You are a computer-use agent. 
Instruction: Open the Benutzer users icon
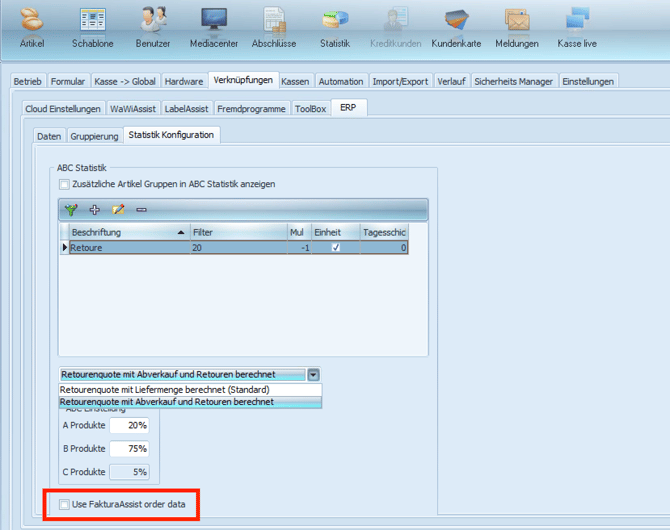153,19
